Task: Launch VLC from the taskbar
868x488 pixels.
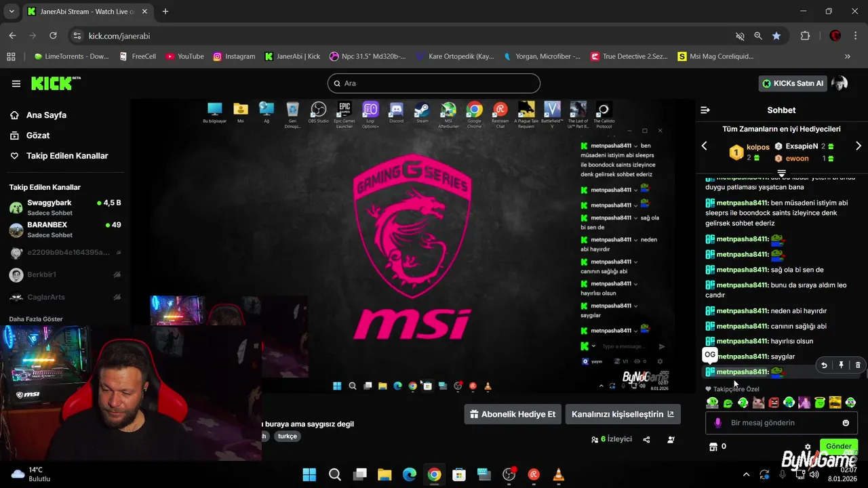Action: click(559, 474)
